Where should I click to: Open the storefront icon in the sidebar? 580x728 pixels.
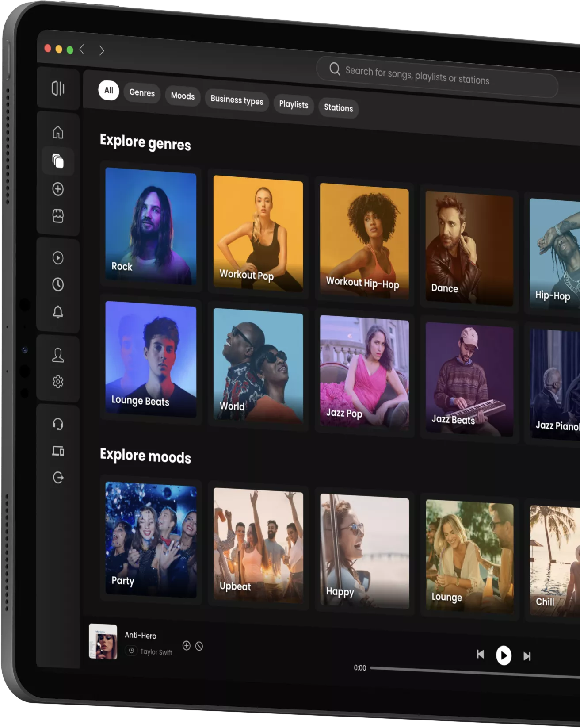coord(58,216)
